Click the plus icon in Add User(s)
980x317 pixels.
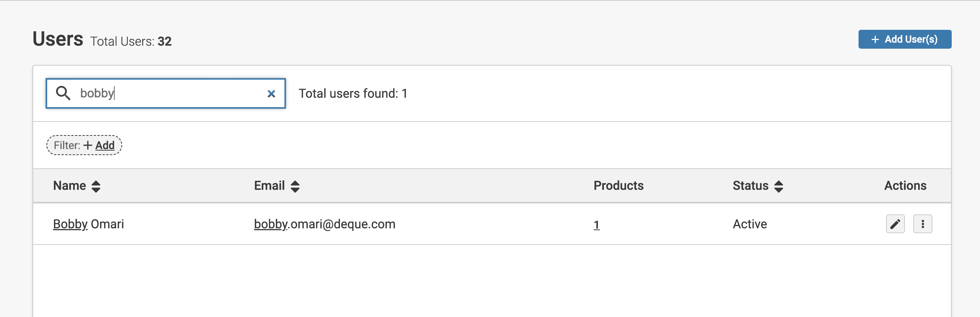875,40
